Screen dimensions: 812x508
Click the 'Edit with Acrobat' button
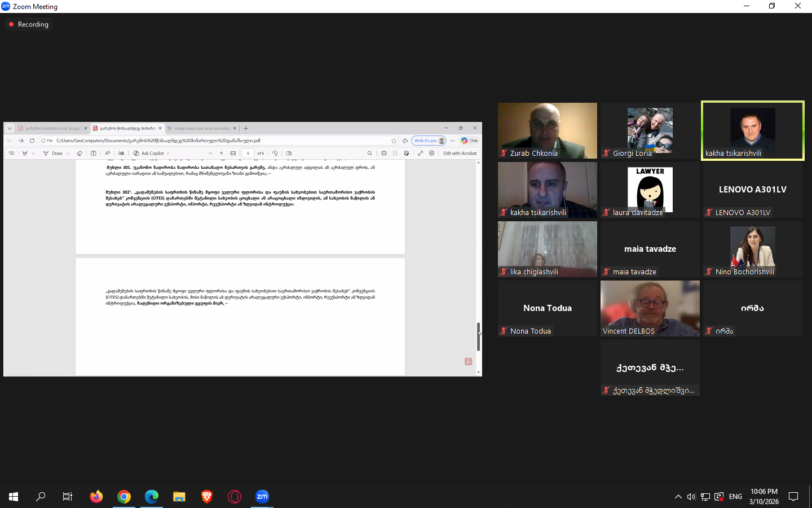click(460, 153)
